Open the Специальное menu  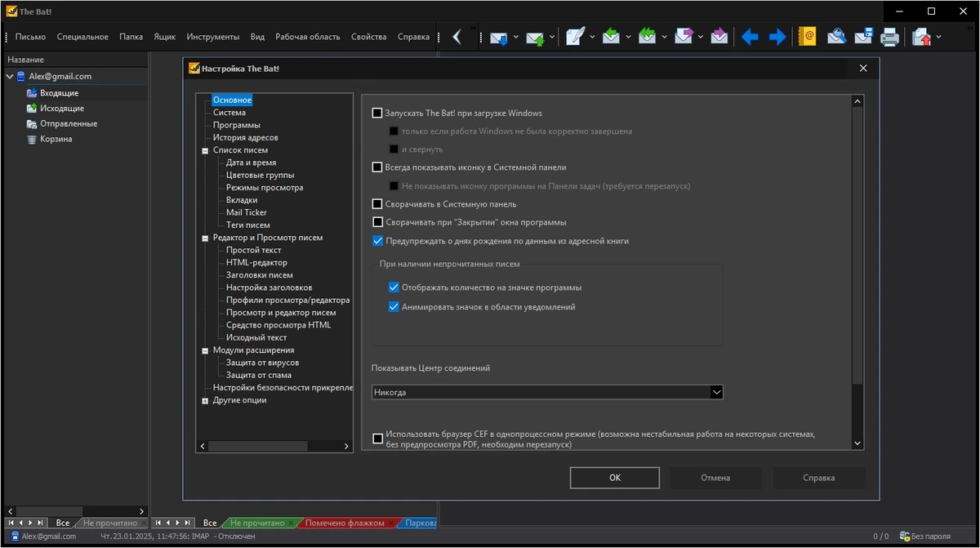82,37
